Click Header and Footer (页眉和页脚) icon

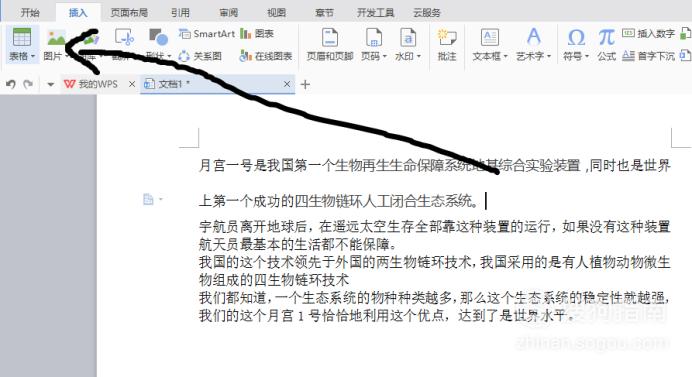[330, 38]
